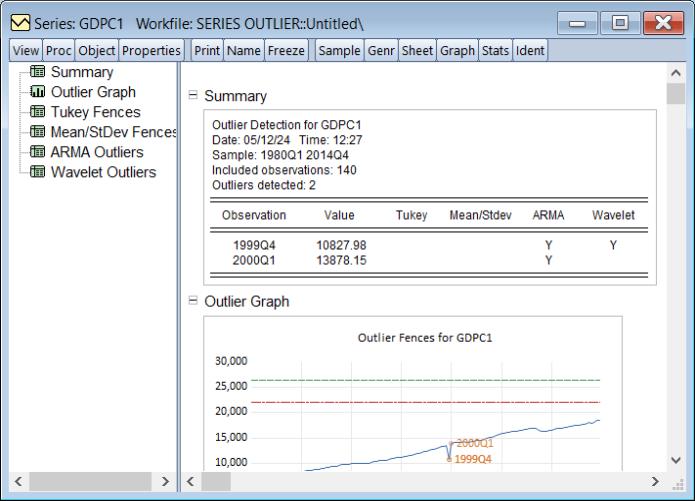Viewport: 695px width, 501px height.
Task: Click the Outlier Graph chart icon
Action: point(38,92)
